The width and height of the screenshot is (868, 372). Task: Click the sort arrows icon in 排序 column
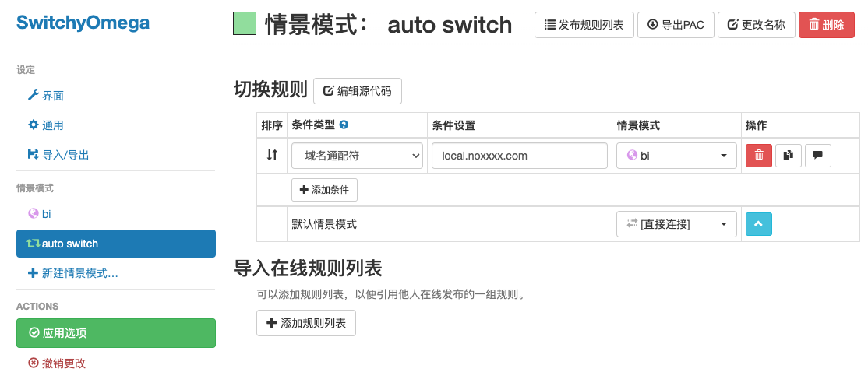tap(272, 156)
